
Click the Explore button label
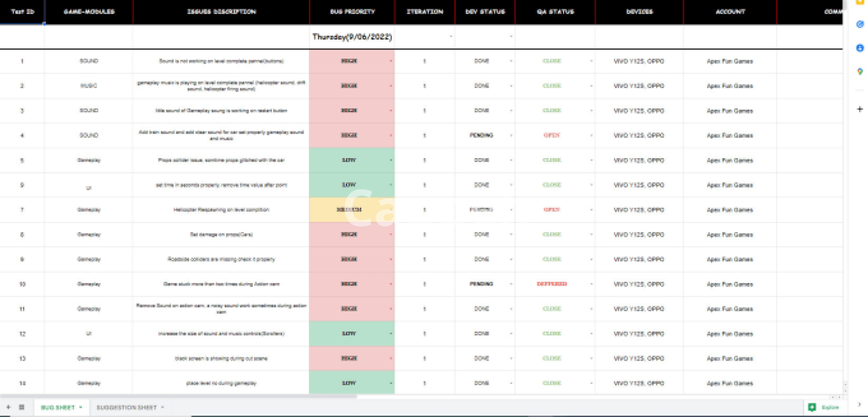point(830,407)
